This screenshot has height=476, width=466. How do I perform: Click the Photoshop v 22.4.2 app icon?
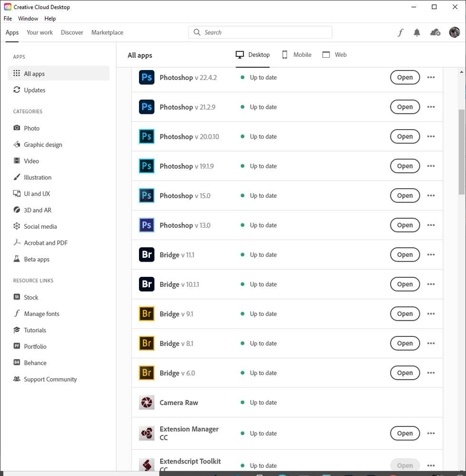147,77
